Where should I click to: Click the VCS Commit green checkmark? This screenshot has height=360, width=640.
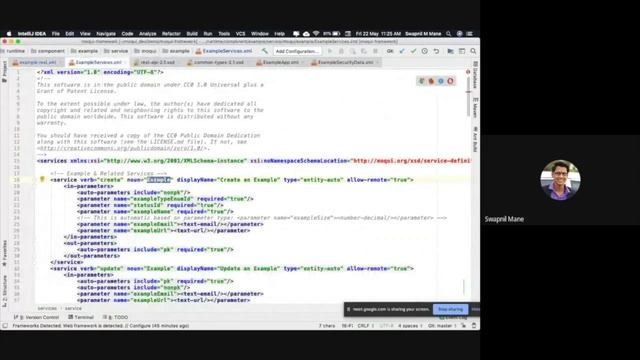pos(413,51)
